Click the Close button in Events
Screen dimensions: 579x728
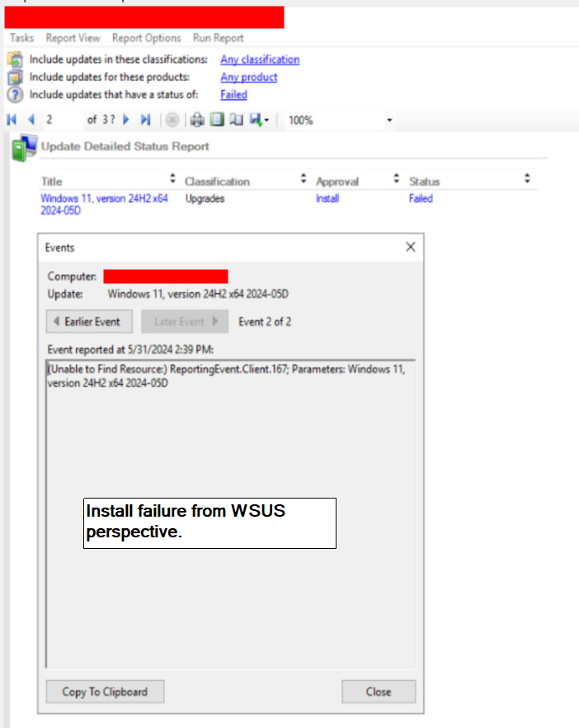click(x=379, y=692)
